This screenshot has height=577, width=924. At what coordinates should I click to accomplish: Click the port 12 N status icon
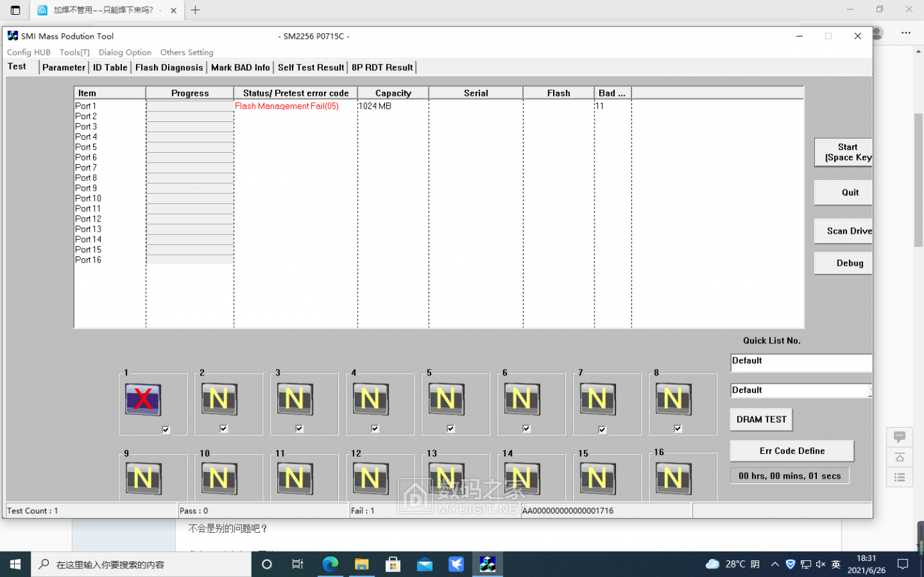tap(370, 479)
